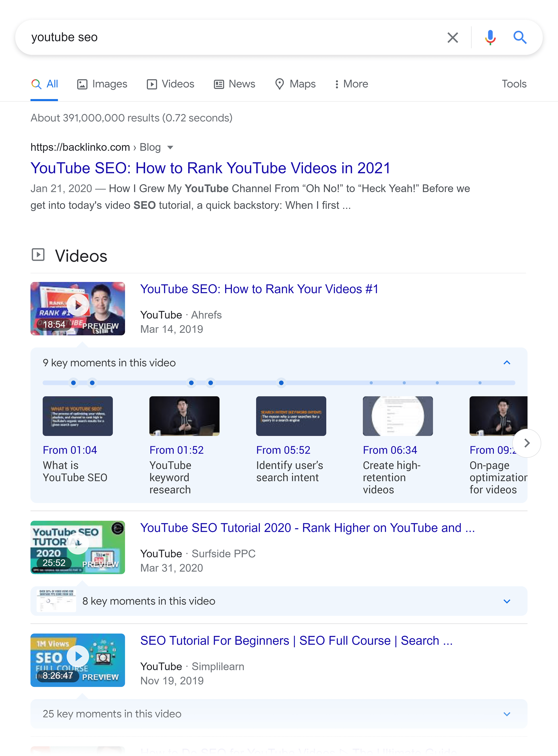
Task: Open the 'Identify user's search intent' thumbnail
Action: (x=291, y=416)
